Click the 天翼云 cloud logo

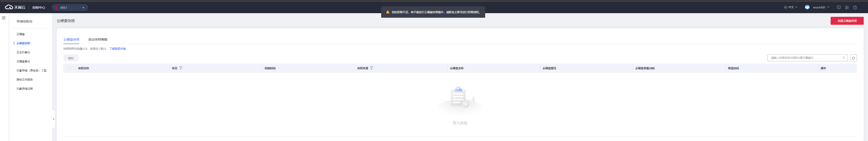15,7
